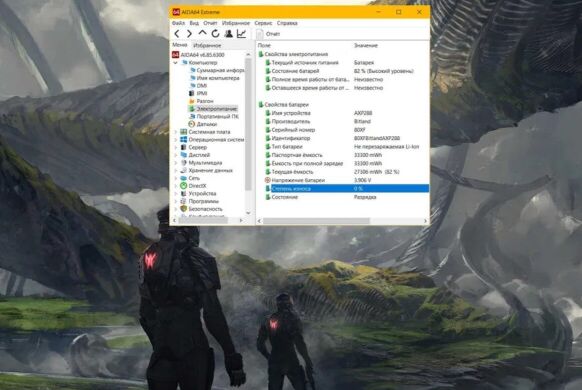The image size is (582, 390).
Task: Select the Состояние батарей row
Action: click(x=343, y=71)
